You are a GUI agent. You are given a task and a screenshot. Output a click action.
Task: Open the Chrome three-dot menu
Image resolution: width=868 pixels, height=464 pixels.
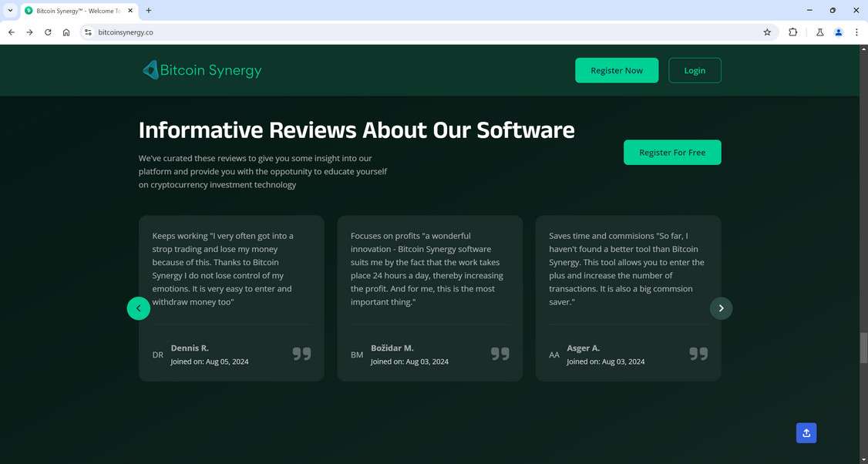(856, 32)
